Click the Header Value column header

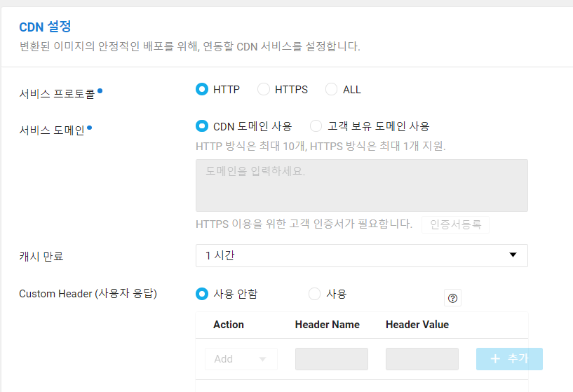point(417,325)
